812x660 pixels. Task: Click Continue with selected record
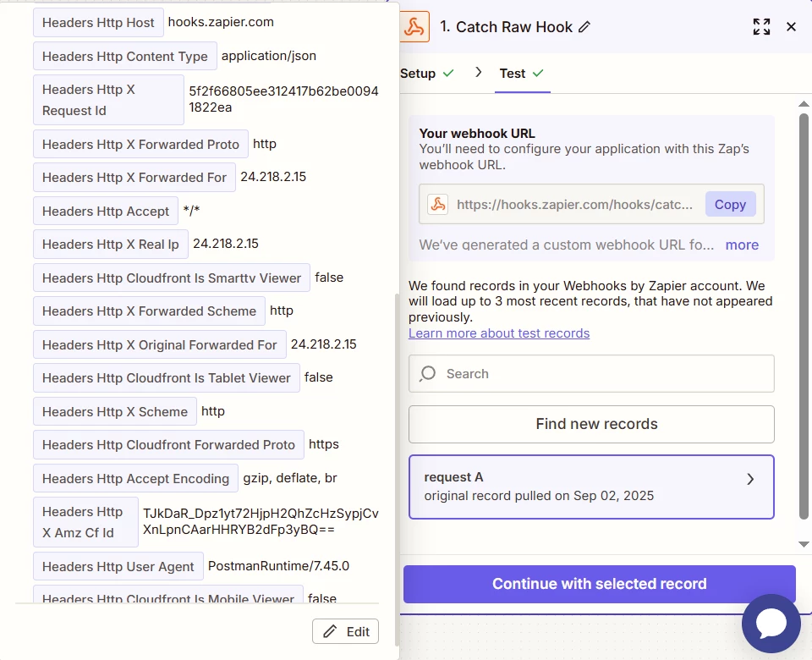point(599,584)
